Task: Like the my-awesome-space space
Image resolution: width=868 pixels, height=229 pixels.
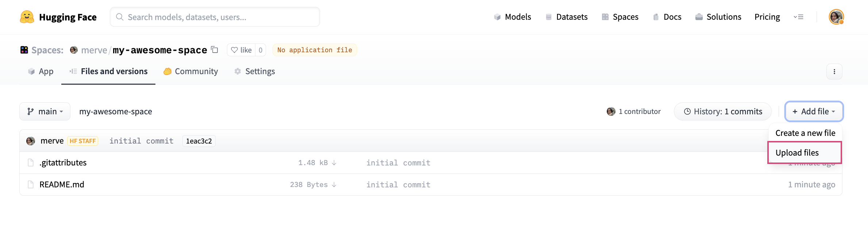Action: (242, 50)
